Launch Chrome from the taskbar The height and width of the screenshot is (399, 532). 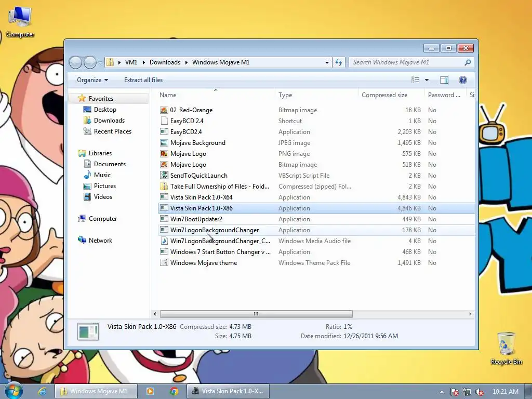pos(174,391)
